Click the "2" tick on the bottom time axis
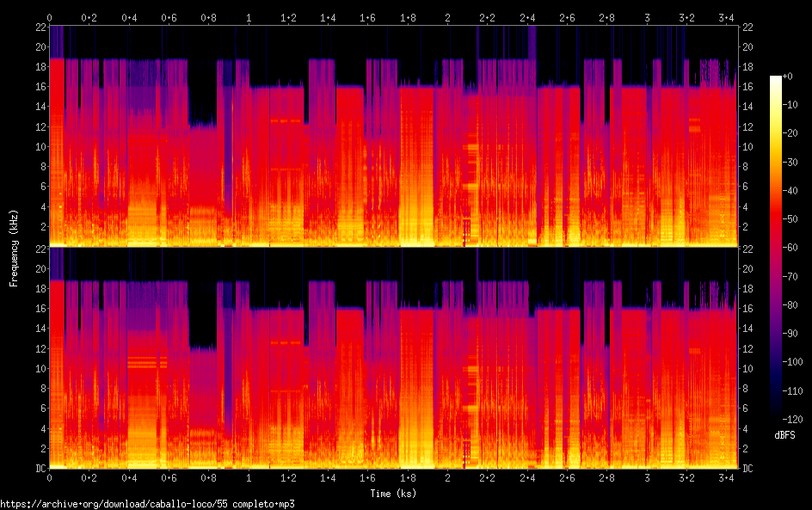 [447, 478]
